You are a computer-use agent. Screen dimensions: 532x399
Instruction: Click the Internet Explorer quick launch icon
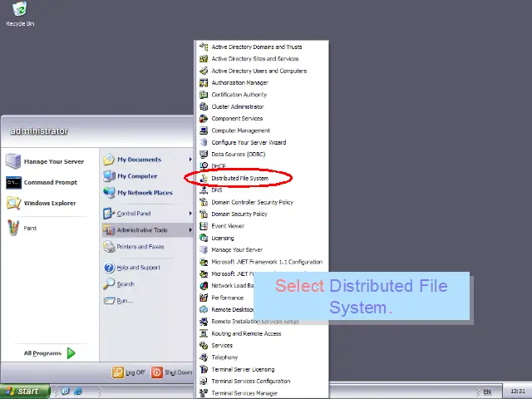[78, 392]
